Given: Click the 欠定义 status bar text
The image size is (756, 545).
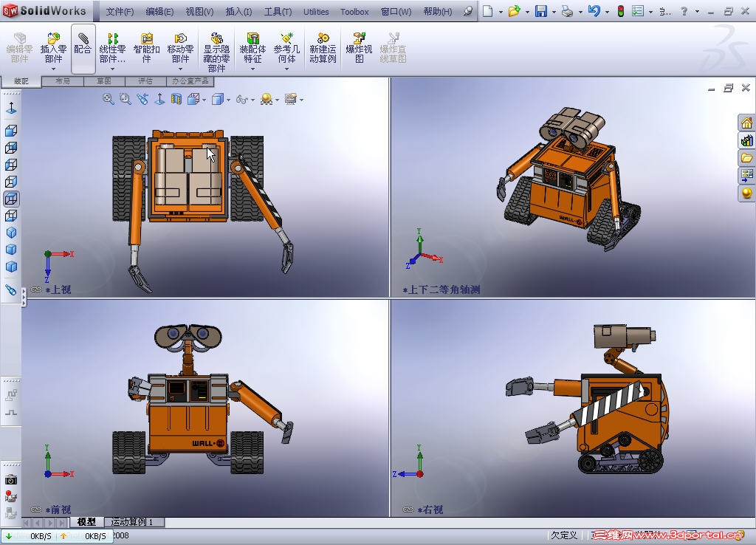Looking at the screenshot, I should click(564, 535).
